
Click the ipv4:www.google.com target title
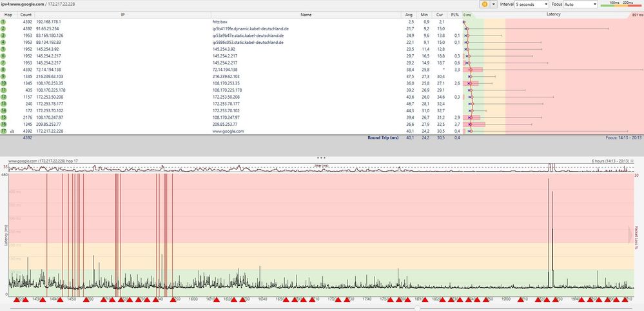pyautogui.click(x=22, y=3)
